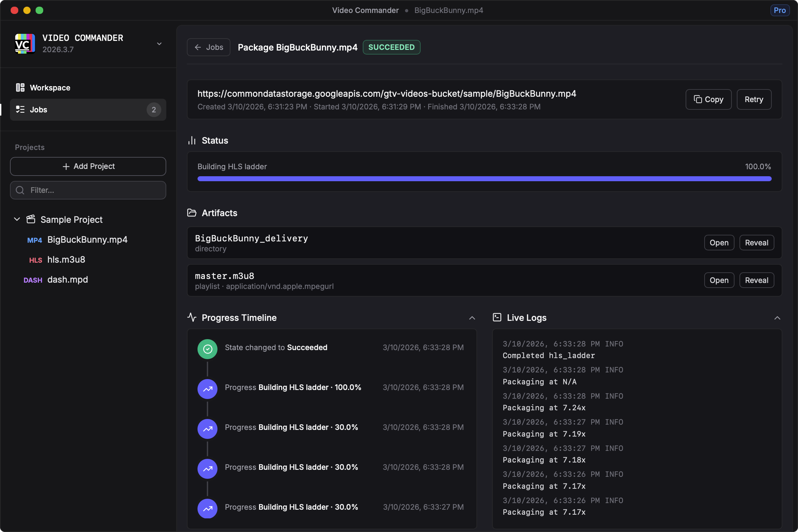The height and width of the screenshot is (532, 798).
Task: Select hls.m3u8 under Sample Project
Action: point(66,260)
